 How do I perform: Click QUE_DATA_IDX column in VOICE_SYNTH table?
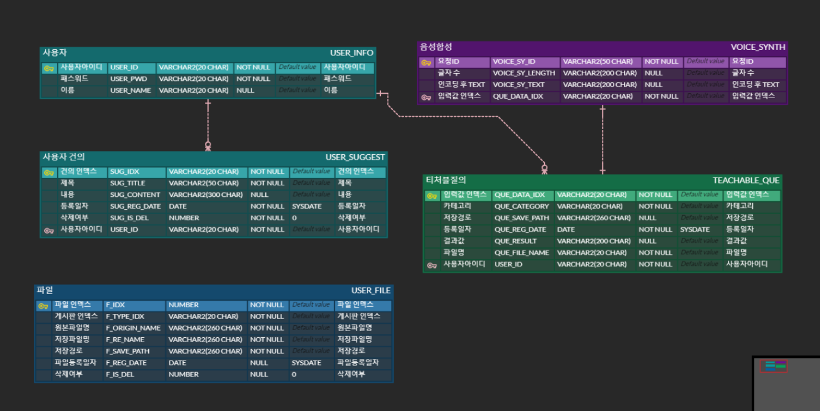pyautogui.click(x=518, y=97)
